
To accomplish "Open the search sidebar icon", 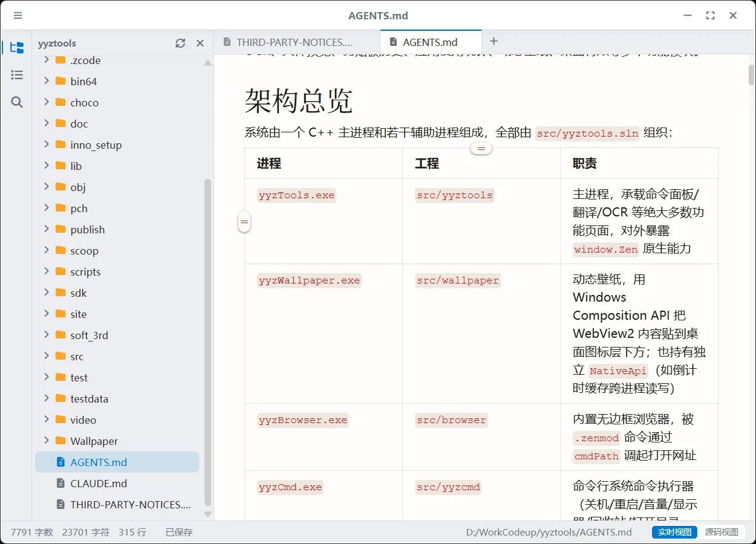I will tap(17, 102).
